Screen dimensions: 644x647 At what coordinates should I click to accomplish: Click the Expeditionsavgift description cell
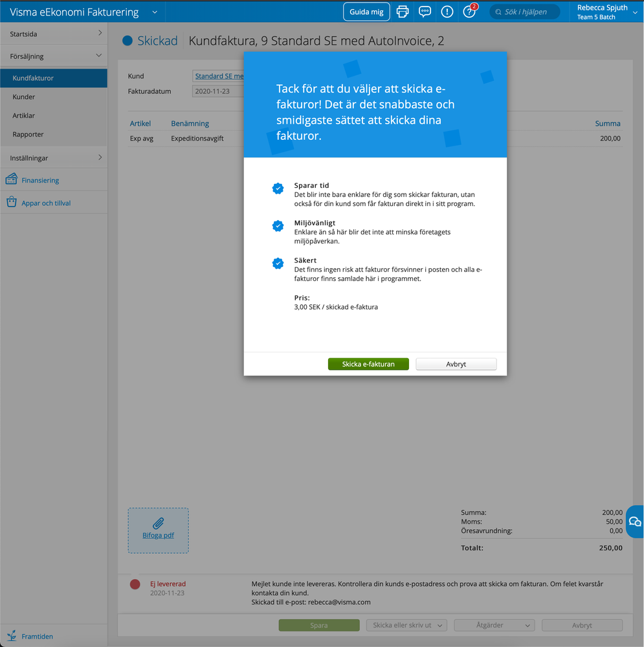197,138
